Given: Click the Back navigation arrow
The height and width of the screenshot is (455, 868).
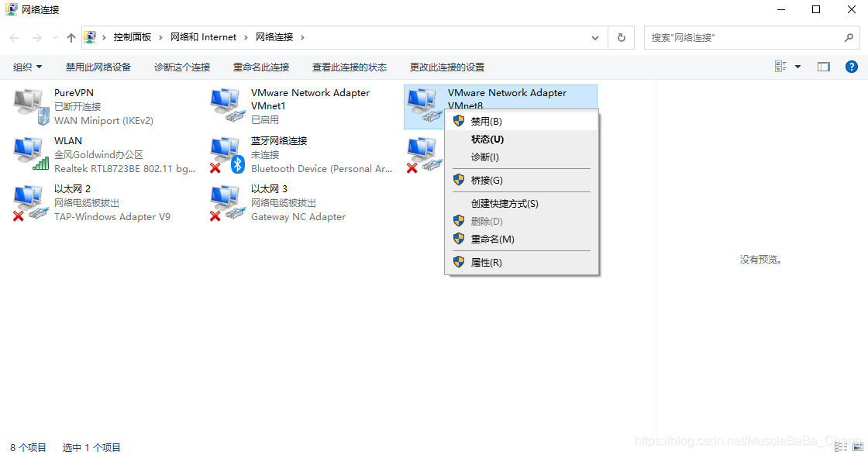Looking at the screenshot, I should (x=15, y=38).
